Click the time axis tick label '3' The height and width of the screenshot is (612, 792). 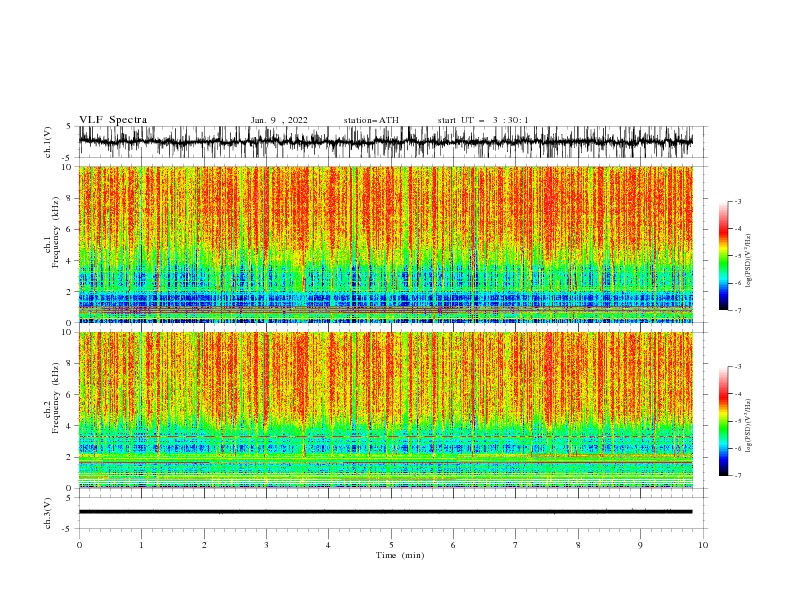pos(266,545)
